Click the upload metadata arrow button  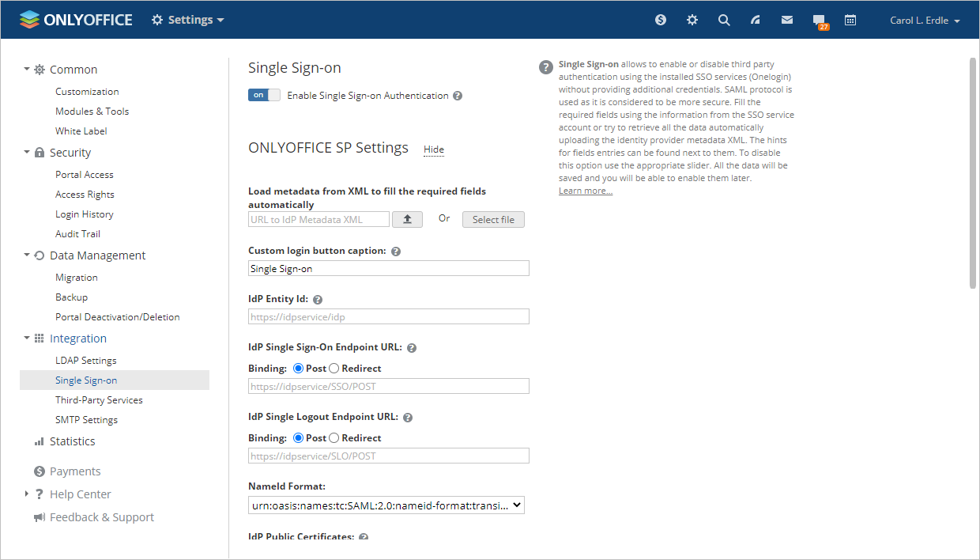coord(408,219)
